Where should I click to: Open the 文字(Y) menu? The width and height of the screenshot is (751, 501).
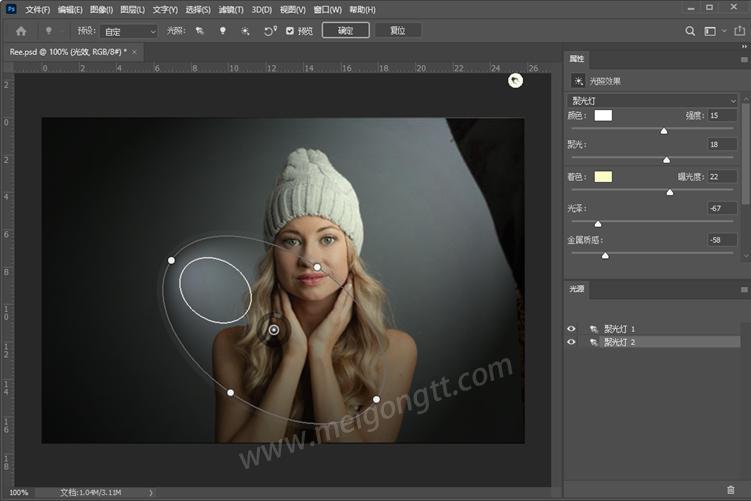pos(165,10)
